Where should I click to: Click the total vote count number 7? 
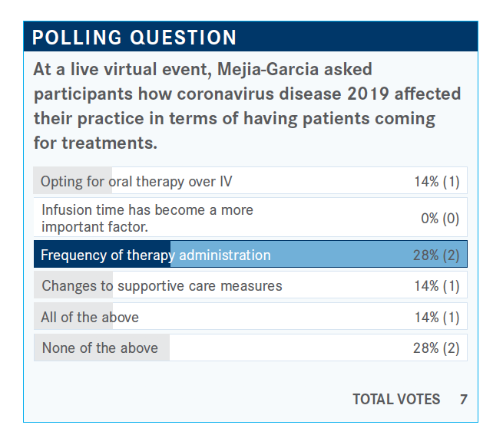coord(463,399)
